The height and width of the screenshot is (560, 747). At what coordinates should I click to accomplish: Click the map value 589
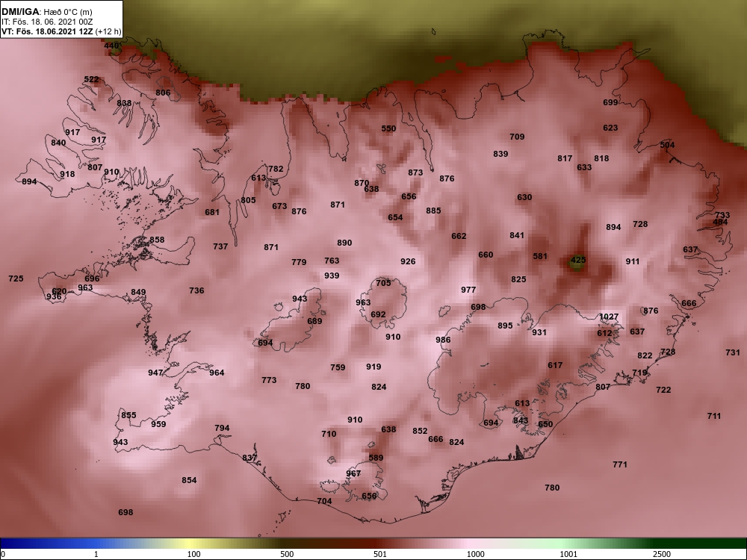[x=376, y=458]
